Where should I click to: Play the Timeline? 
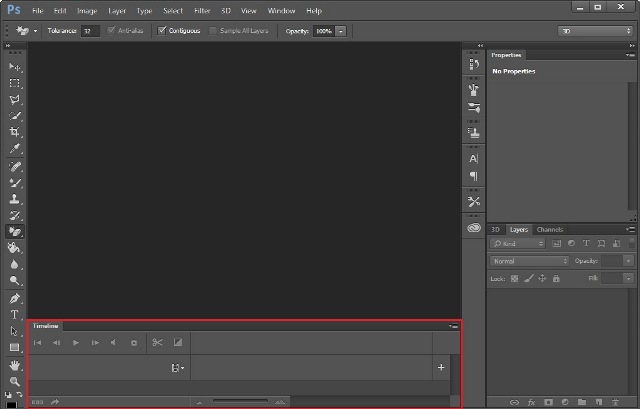(x=76, y=343)
